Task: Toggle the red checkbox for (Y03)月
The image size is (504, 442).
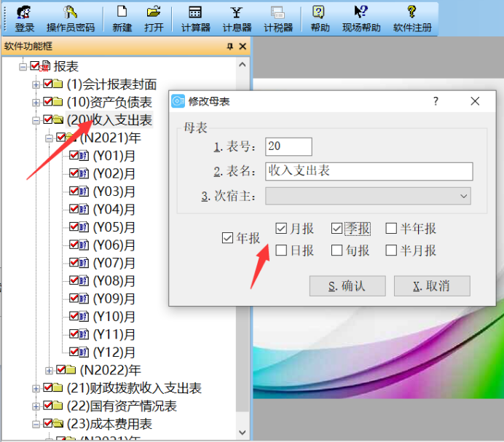Action: click(x=74, y=191)
